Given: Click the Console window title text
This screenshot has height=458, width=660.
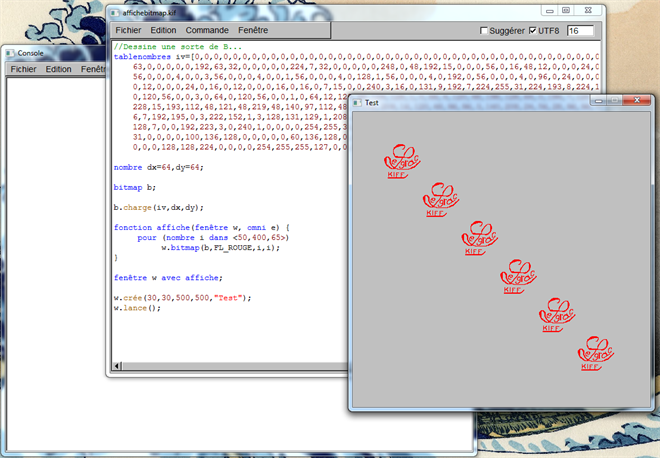Looking at the screenshot, I should (30, 53).
